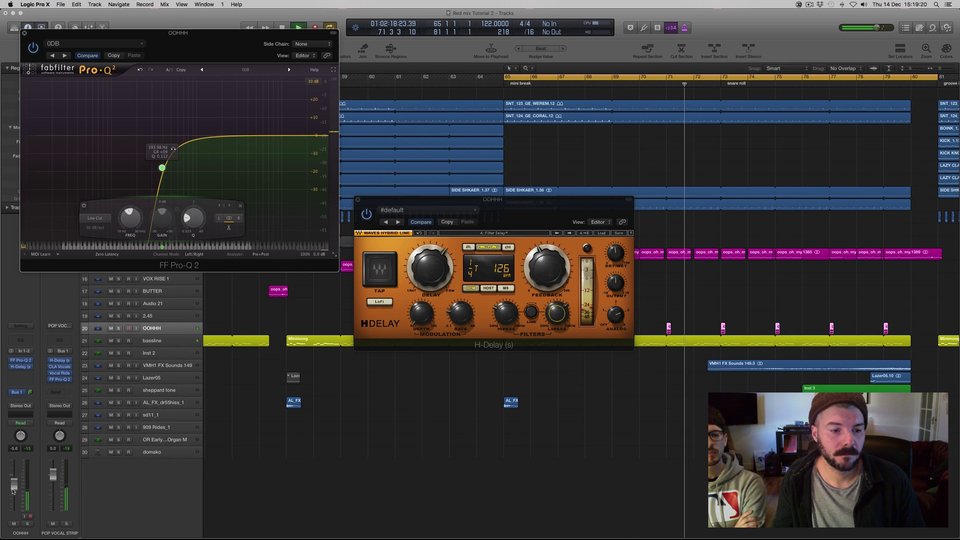Image resolution: width=960 pixels, height=540 pixels.
Task: Select MS sync mode in H-Delay
Action: click(506, 288)
